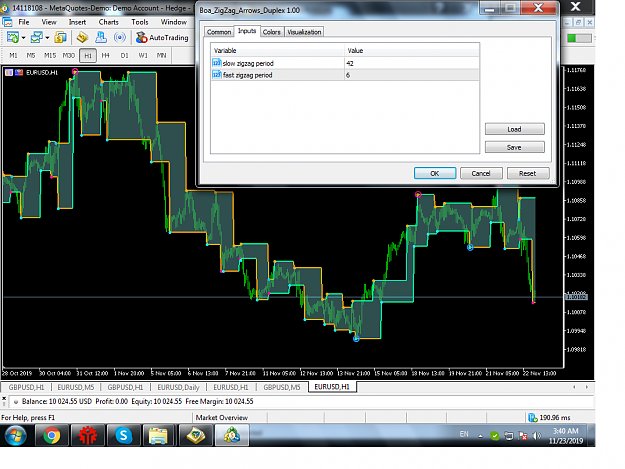
Task: Launch MetaEditor via the gold diamond icon
Action: [x=83, y=37]
